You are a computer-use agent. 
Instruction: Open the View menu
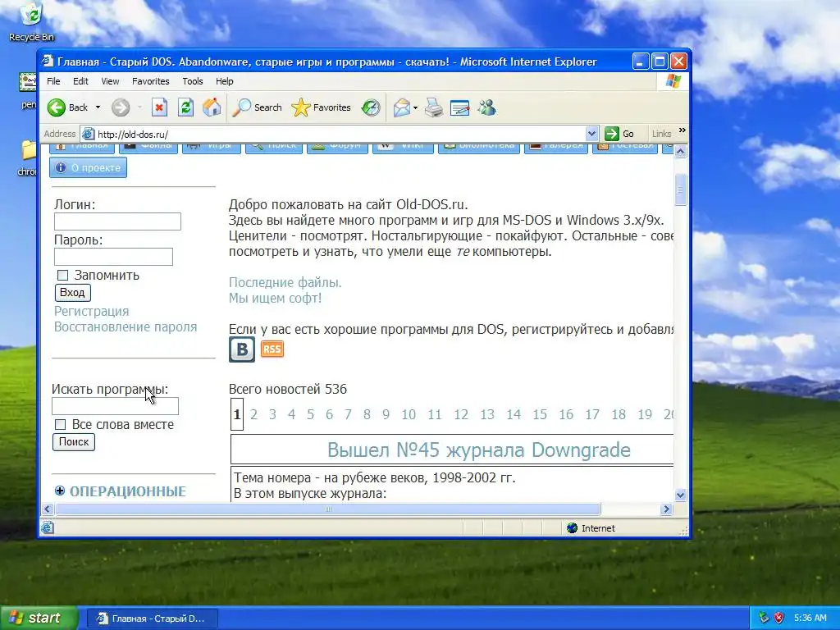110,81
